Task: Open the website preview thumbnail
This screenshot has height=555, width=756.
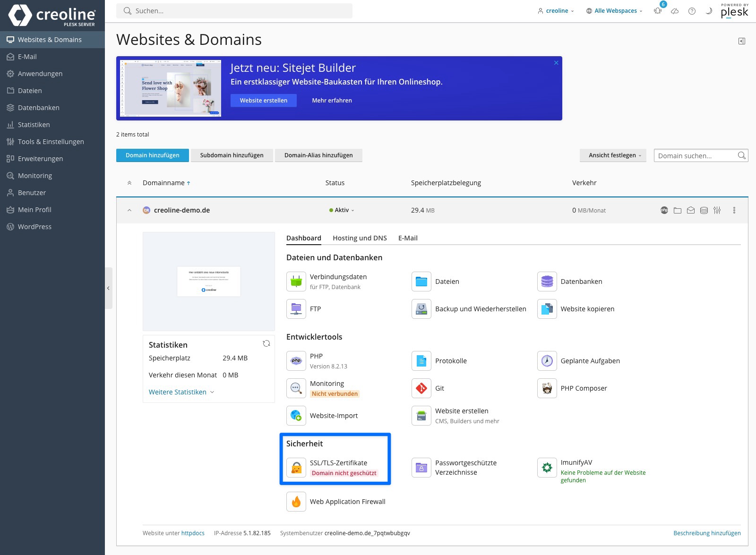Action: coord(209,282)
